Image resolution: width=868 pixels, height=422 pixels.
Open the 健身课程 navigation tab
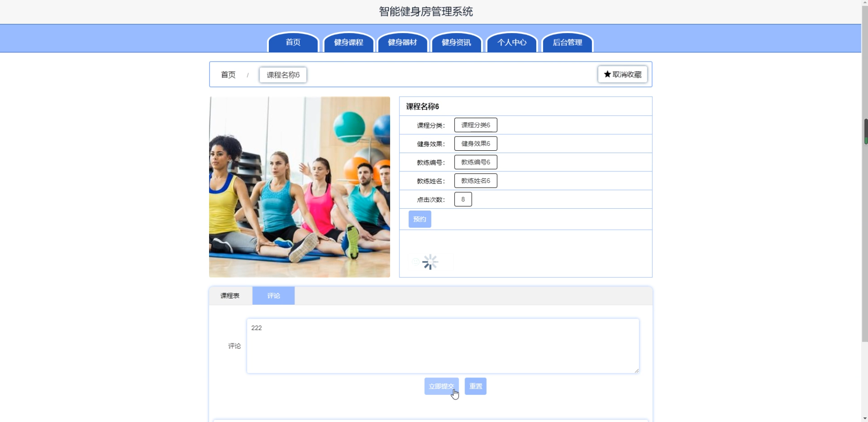pyautogui.click(x=349, y=42)
